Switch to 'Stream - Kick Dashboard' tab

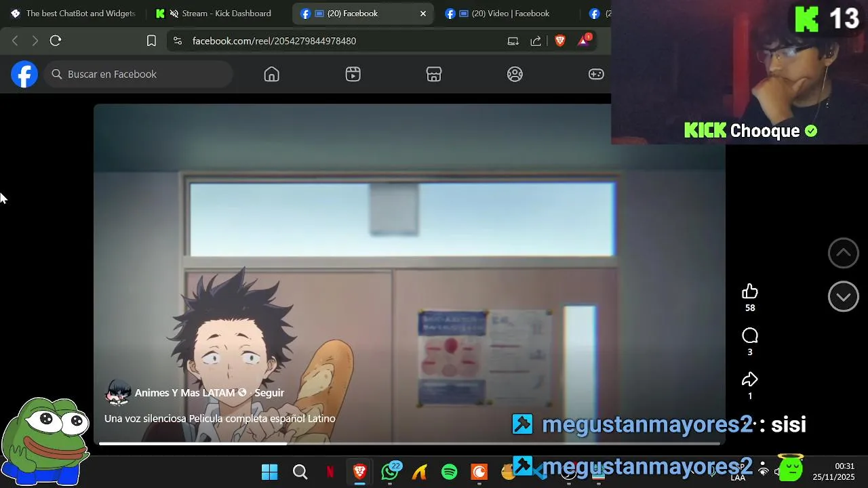pos(214,14)
